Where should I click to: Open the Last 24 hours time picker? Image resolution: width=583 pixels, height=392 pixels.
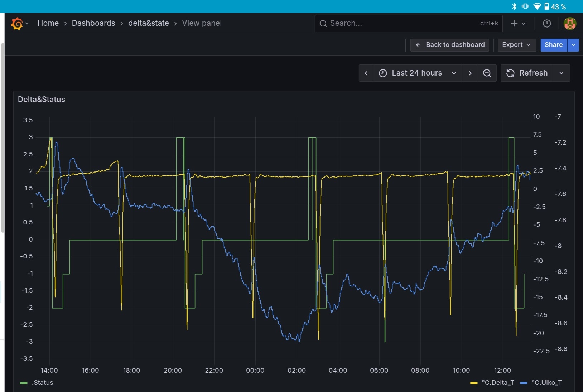tap(418, 73)
